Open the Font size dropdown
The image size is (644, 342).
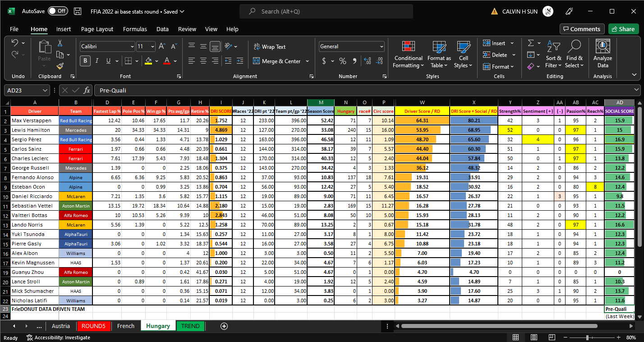[152, 46]
